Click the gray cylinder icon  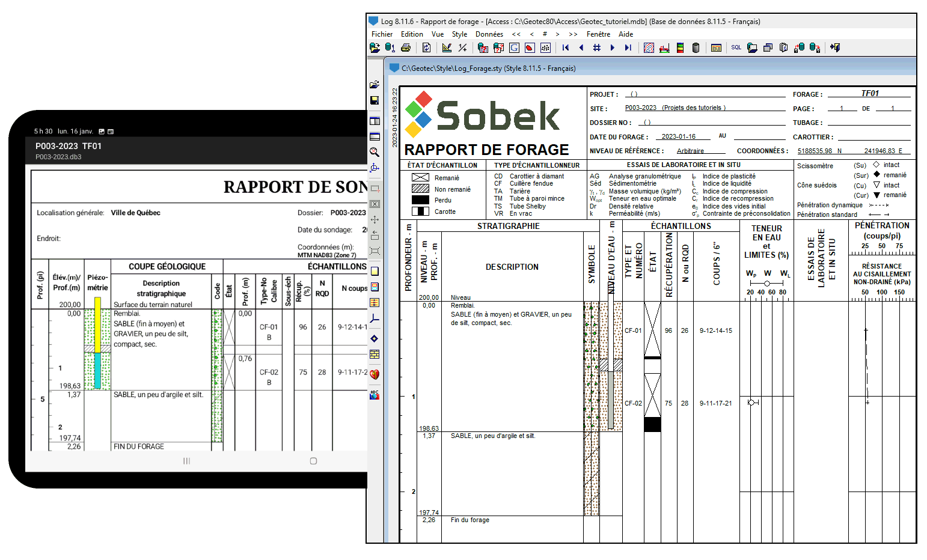(x=696, y=47)
